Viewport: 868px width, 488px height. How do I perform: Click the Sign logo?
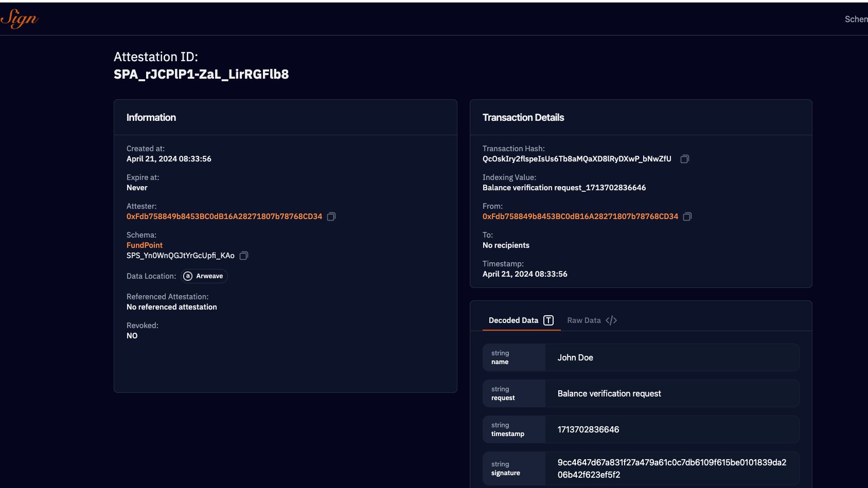(x=20, y=19)
